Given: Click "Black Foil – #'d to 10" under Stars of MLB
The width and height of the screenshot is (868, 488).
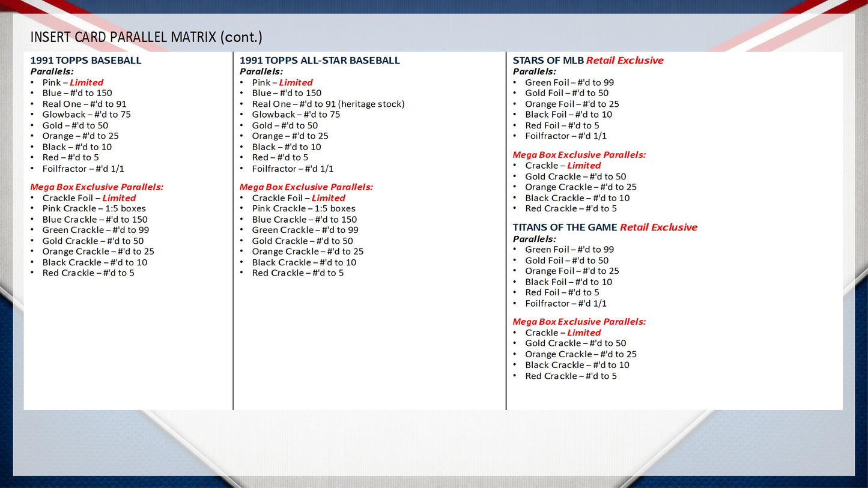Looking at the screenshot, I should 569,115.
